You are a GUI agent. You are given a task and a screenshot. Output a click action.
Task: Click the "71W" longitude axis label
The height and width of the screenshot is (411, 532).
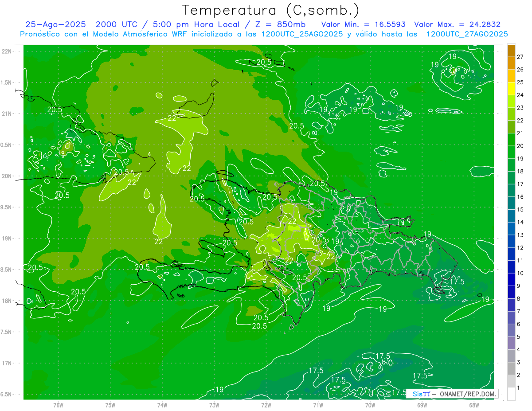[x=318, y=405]
